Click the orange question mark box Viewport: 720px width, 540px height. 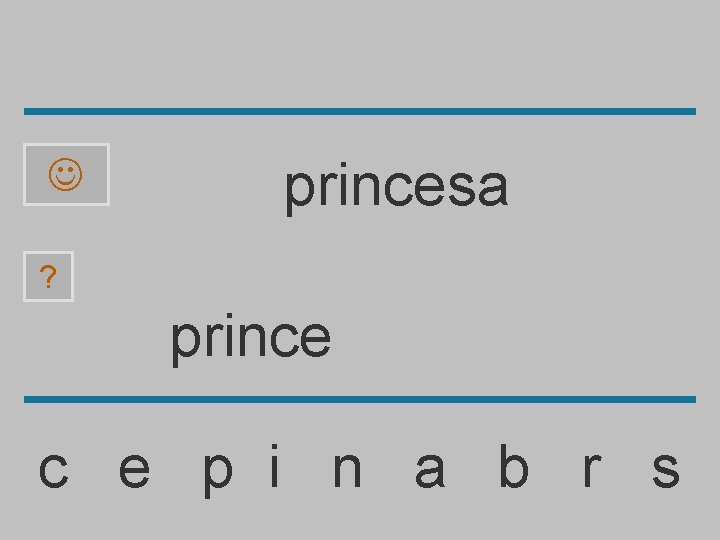coord(48,276)
